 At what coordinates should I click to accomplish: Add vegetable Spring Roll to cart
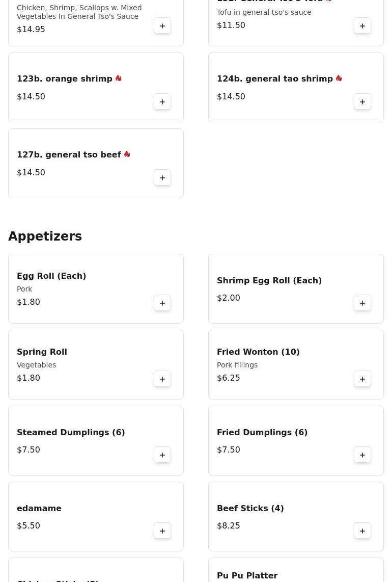coord(162,379)
